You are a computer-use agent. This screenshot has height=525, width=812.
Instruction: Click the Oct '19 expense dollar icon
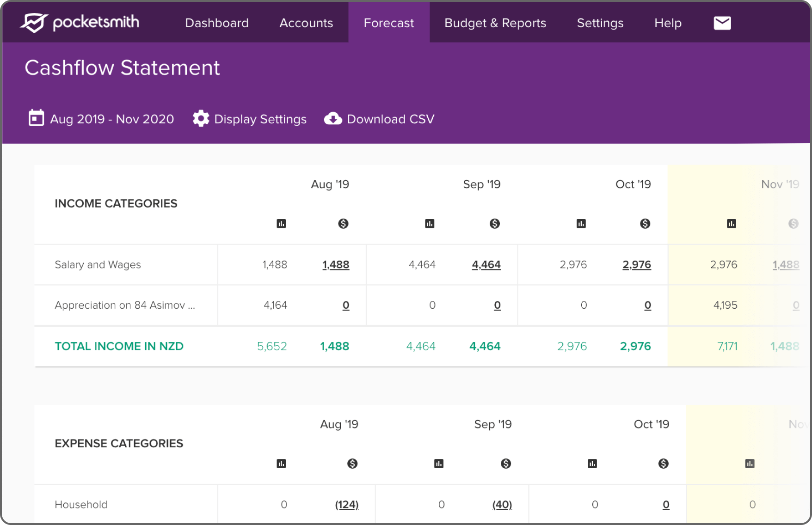point(663,464)
